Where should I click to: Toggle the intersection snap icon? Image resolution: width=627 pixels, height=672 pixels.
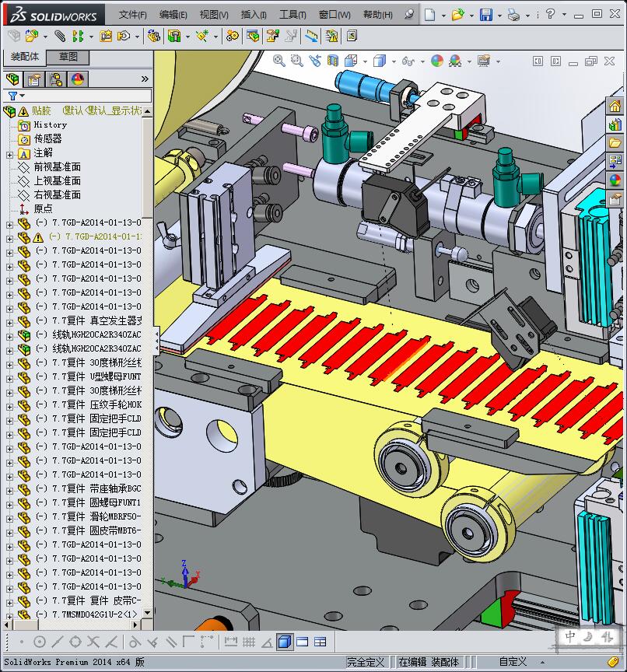point(93,642)
